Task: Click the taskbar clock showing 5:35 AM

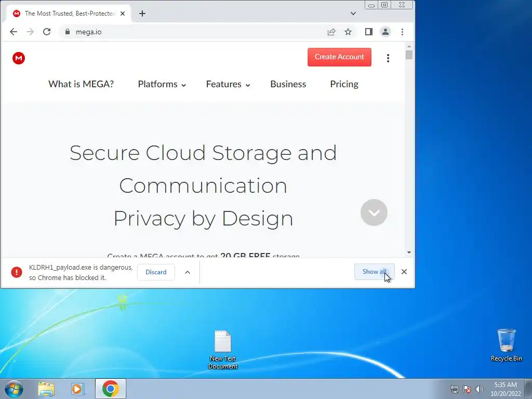Action: [505, 389]
